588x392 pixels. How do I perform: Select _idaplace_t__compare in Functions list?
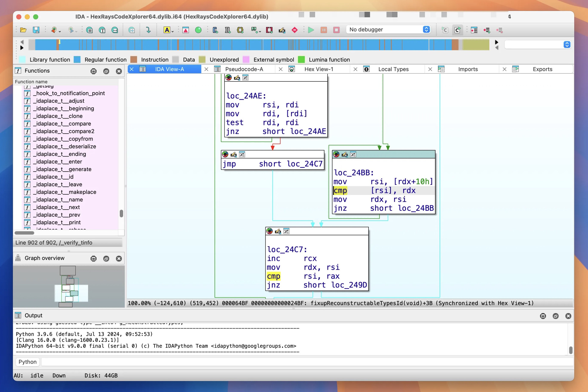tap(62, 123)
